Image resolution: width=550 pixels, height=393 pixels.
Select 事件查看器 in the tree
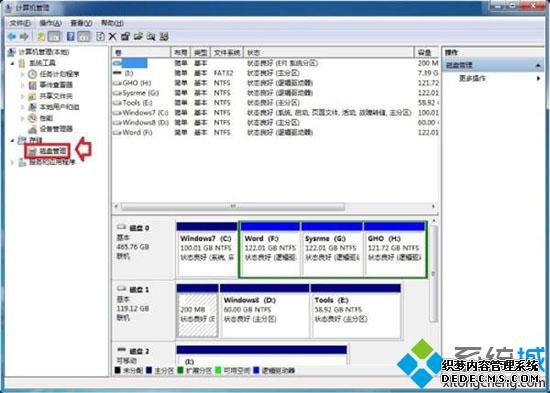56,85
